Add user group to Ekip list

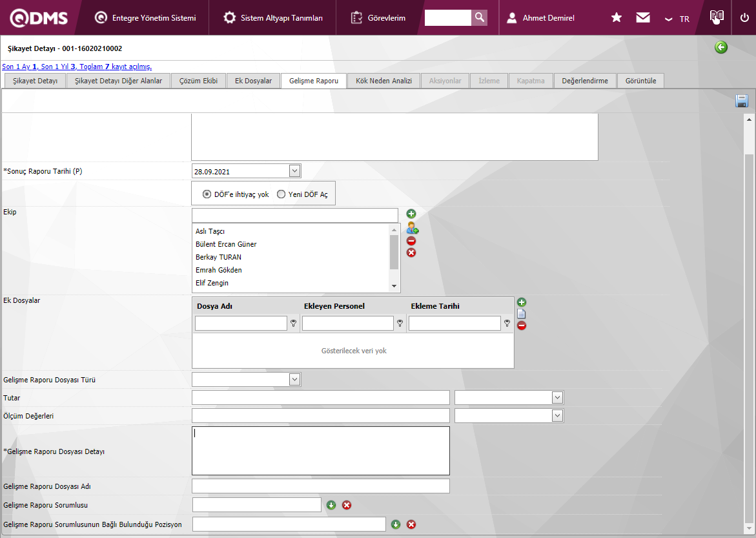point(413,228)
